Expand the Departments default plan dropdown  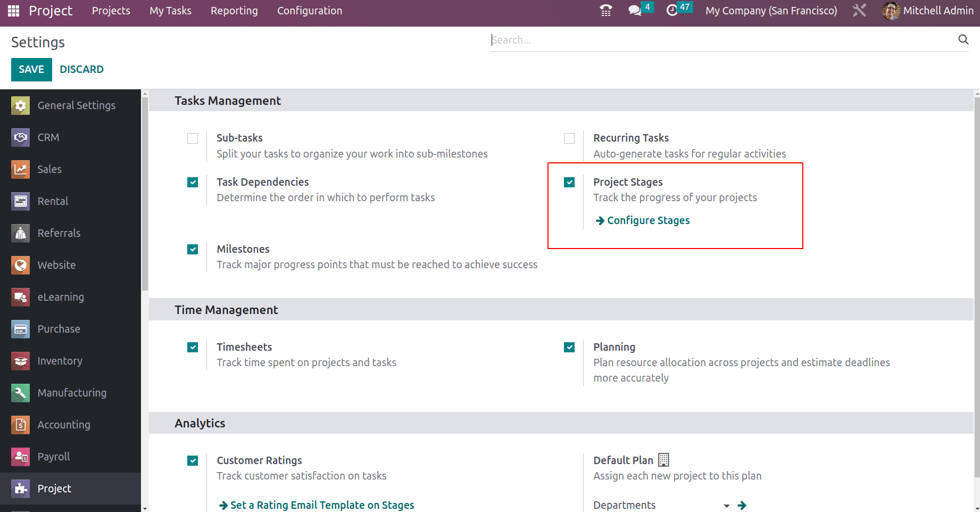pyautogui.click(x=726, y=506)
